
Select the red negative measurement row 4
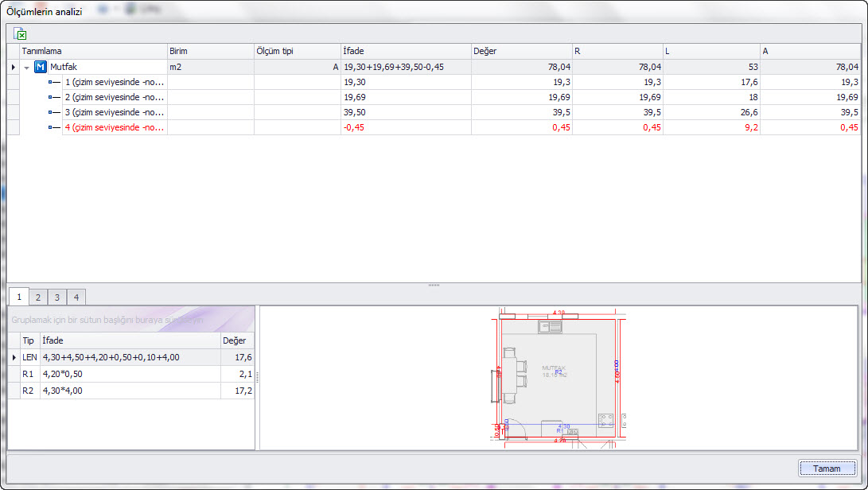pos(114,127)
